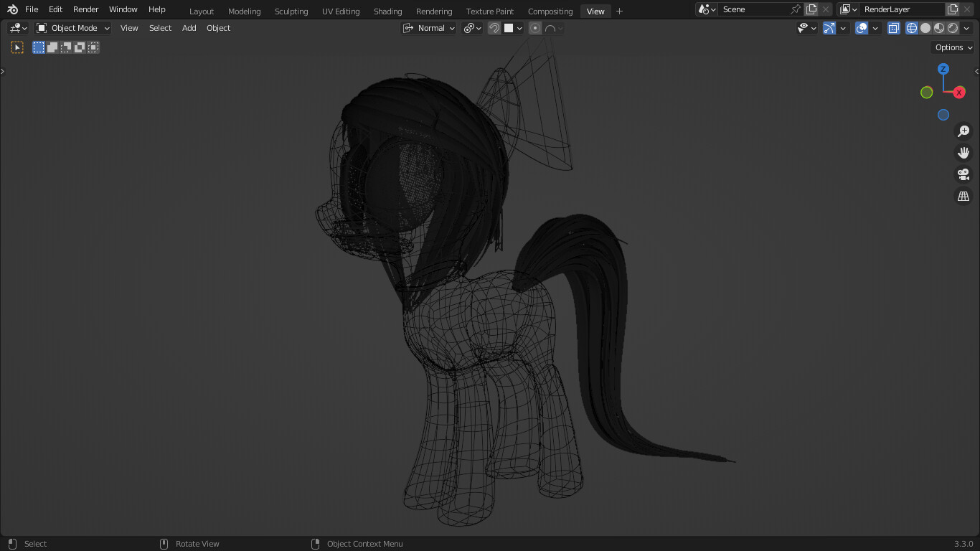Toggle X-Ray mode
The width and height of the screenshot is (980, 551).
[894, 28]
